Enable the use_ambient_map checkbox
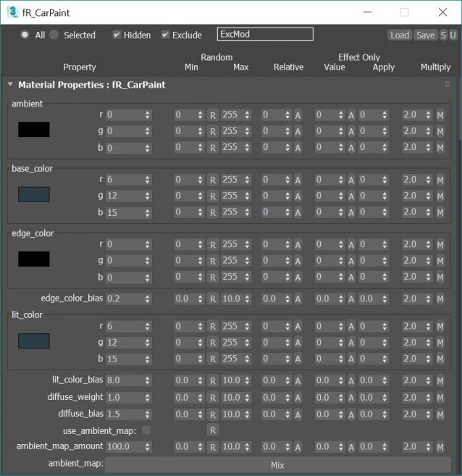This screenshot has height=476, width=462. click(146, 430)
